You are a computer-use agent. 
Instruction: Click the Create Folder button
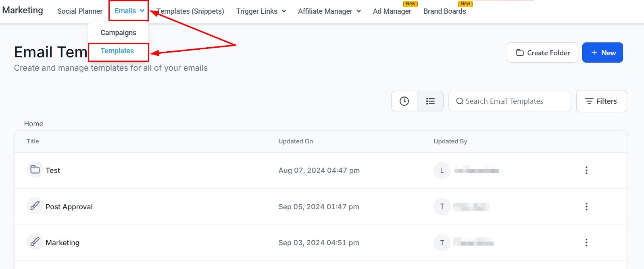[542, 53]
